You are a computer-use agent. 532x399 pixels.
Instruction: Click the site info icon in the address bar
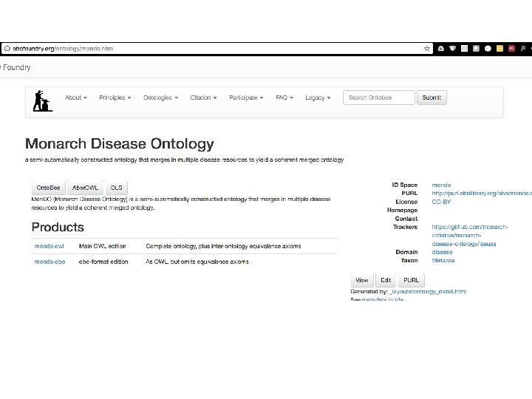point(7,49)
